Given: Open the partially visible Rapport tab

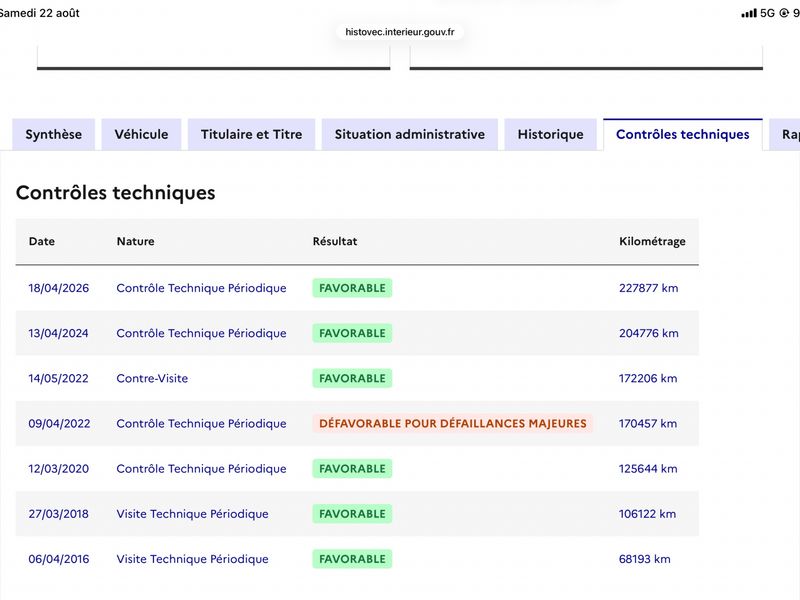Looking at the screenshot, I should pos(786,134).
